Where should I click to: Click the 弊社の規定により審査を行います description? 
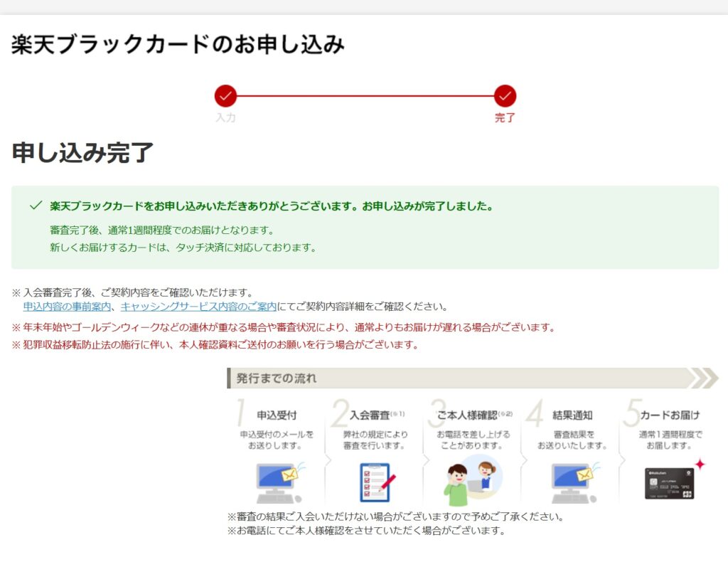click(x=375, y=440)
